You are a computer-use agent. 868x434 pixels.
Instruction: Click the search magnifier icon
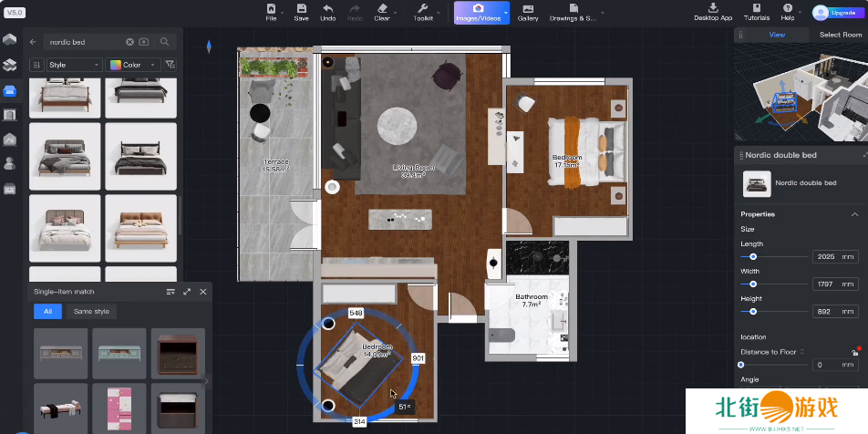[x=165, y=42]
